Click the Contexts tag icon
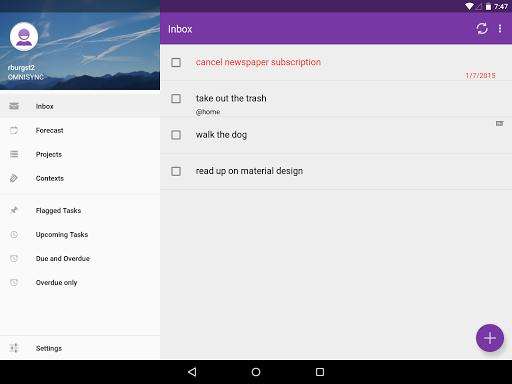The height and width of the screenshot is (384, 512). tap(14, 178)
